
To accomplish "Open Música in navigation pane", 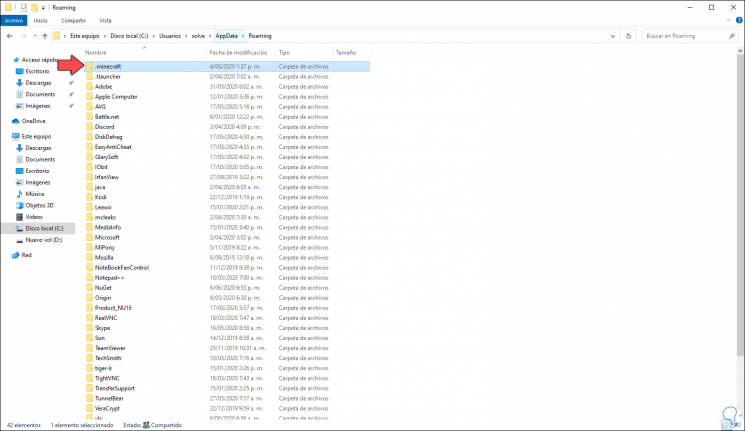I will [35, 194].
